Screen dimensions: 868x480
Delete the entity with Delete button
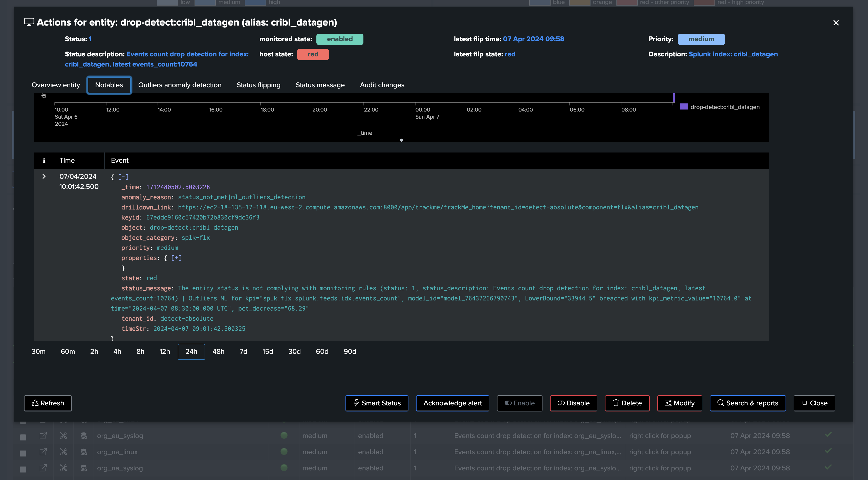pyautogui.click(x=627, y=403)
